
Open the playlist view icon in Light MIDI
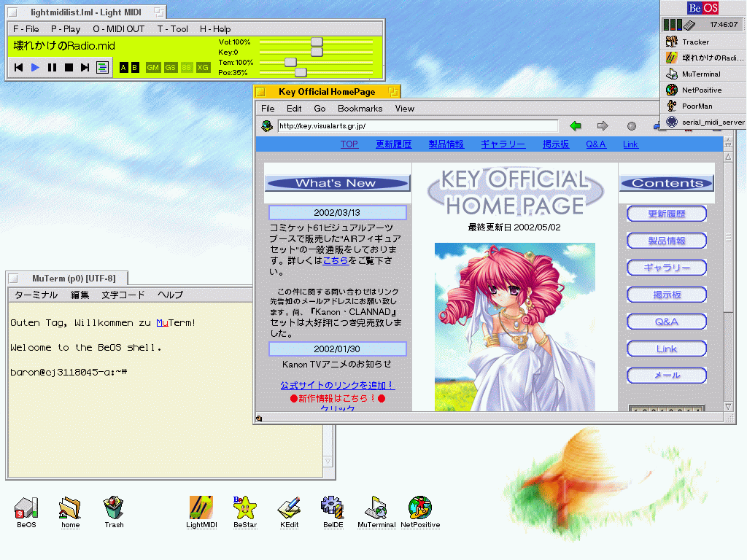[102, 68]
